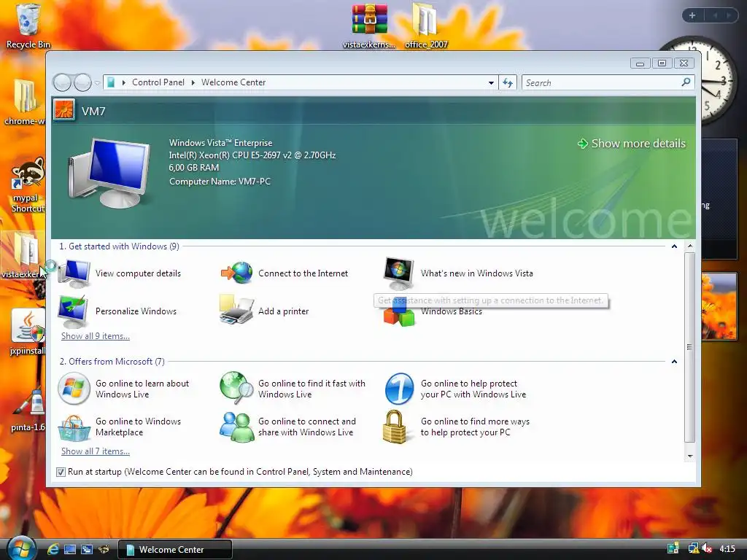747x560 pixels.
Task: Open What's new in Windows Vista icon
Action: [399, 273]
